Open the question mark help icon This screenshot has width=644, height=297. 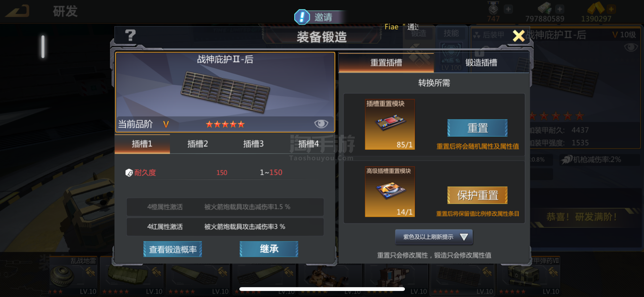tap(130, 35)
